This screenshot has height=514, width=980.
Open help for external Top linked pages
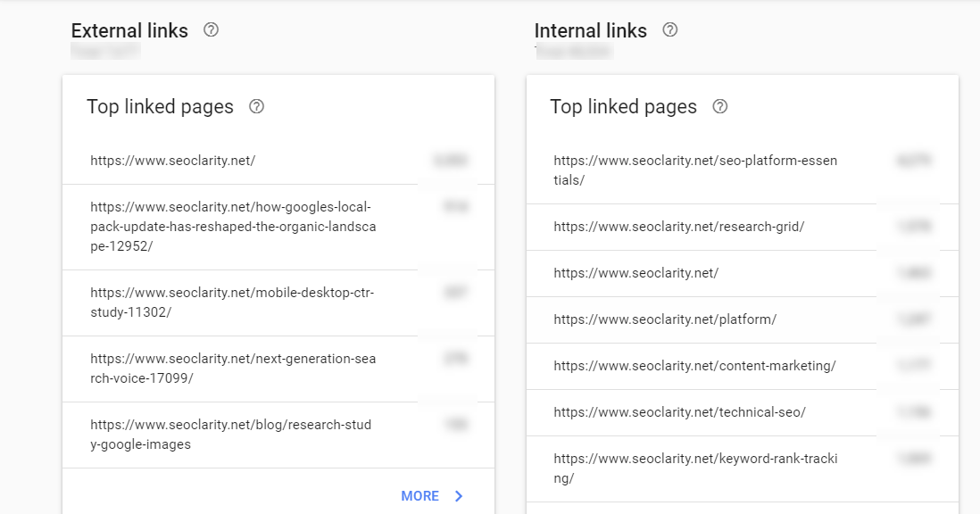(256, 107)
